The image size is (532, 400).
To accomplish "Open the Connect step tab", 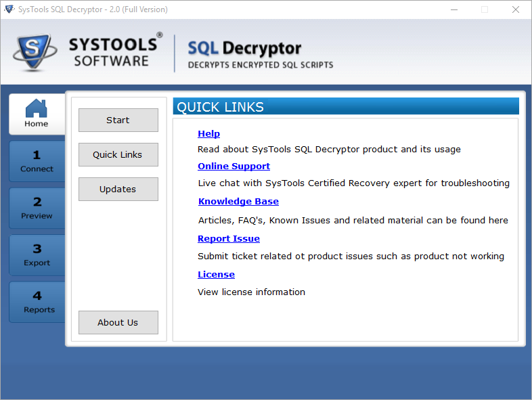I will pyautogui.click(x=37, y=161).
